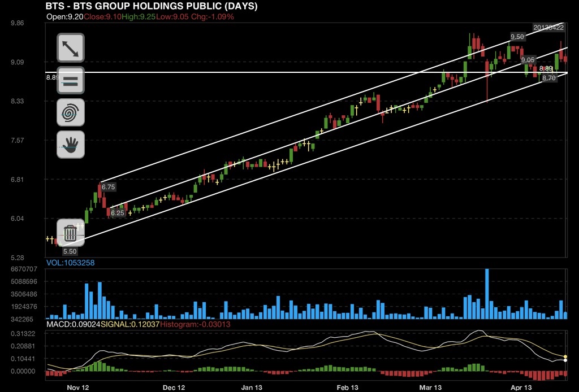
Task: Click the 9.05 price label
Action: [x=528, y=60]
